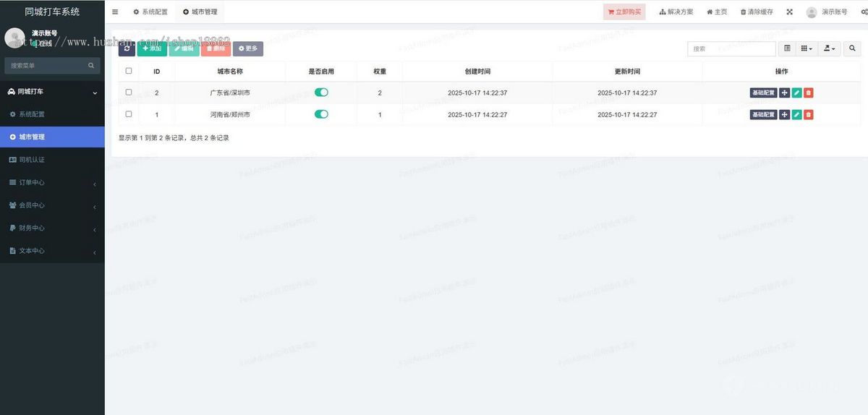Go to 主页 home icon link

[x=717, y=12]
